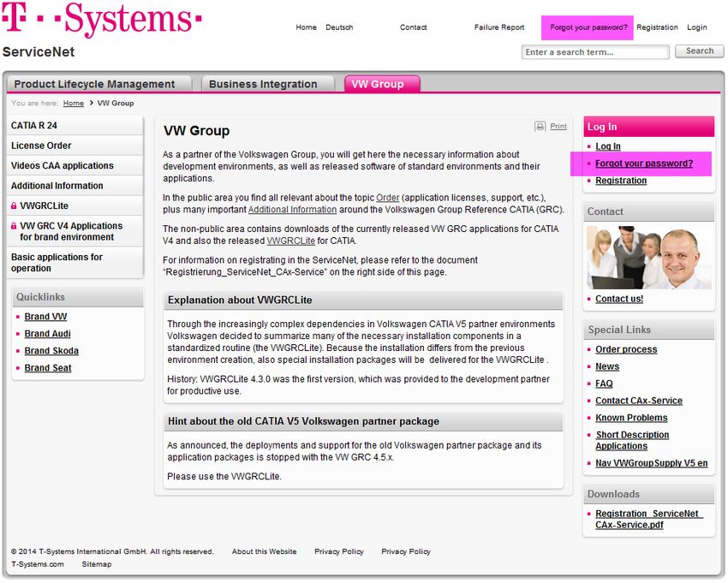728x583 pixels.
Task: Click the Quicklinks panel header
Action: coord(78,297)
